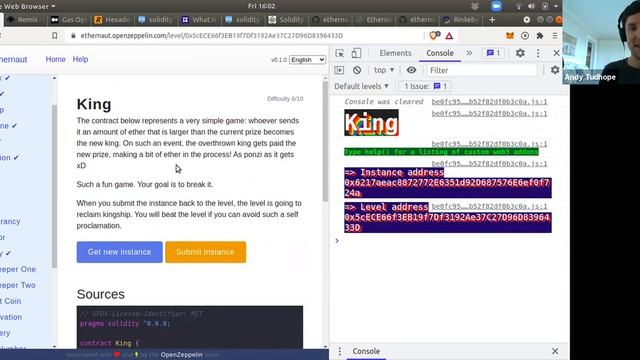Image resolution: width=640 pixels, height=360 pixels.
Task: Open the Ethernaut logo link
Action: click(x=13, y=60)
